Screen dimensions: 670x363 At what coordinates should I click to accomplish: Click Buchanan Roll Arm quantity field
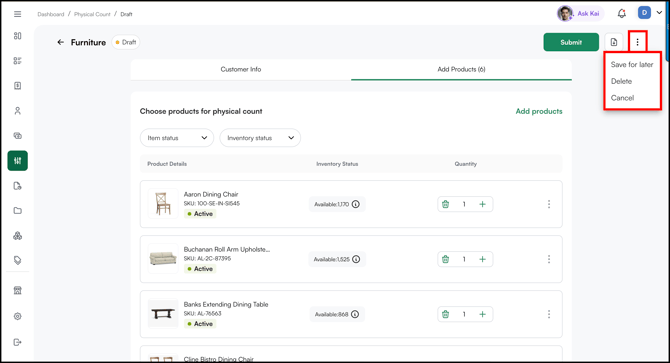464,259
